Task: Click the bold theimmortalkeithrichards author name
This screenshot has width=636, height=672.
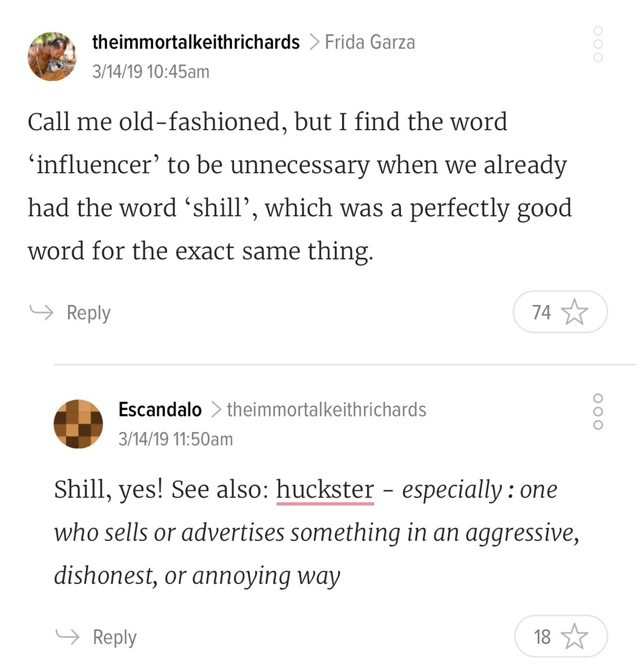Action: 196,42
